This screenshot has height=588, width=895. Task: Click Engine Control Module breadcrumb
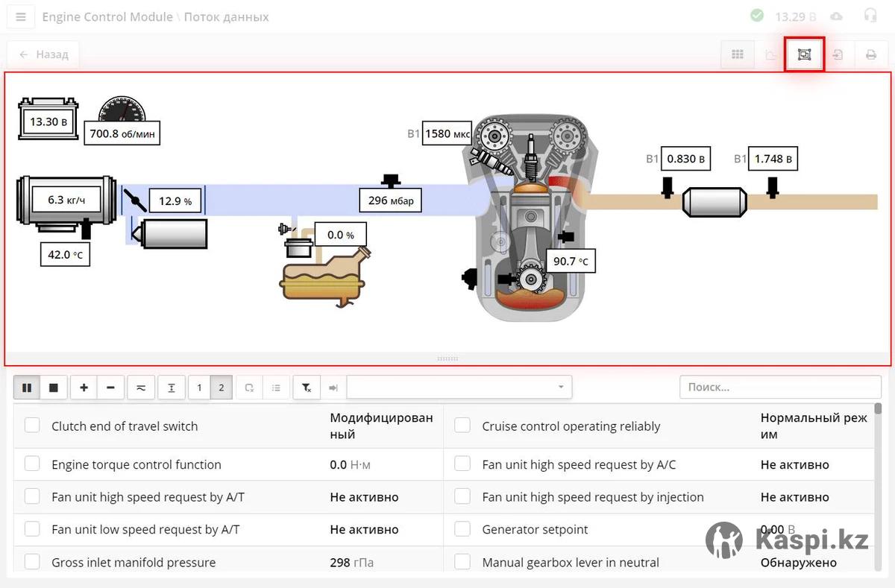point(107,16)
